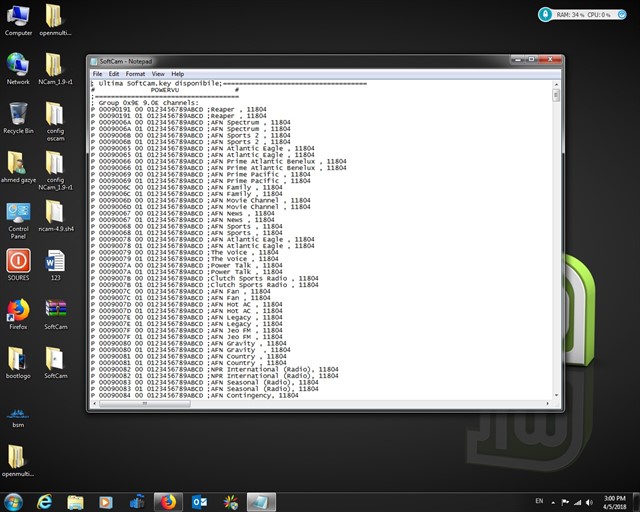The width and height of the screenshot is (640, 512).
Task: Click the 'AFN Contingency, 11804' line
Action: coord(194,395)
